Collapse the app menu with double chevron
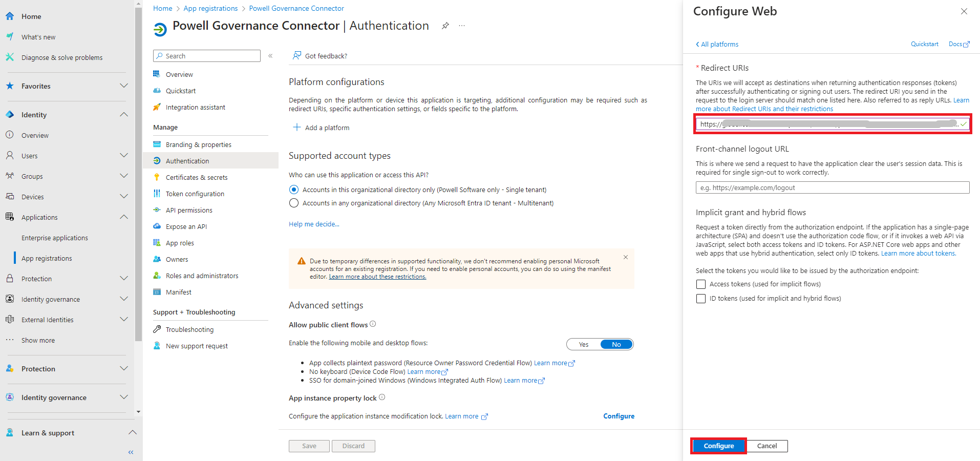 click(x=270, y=56)
